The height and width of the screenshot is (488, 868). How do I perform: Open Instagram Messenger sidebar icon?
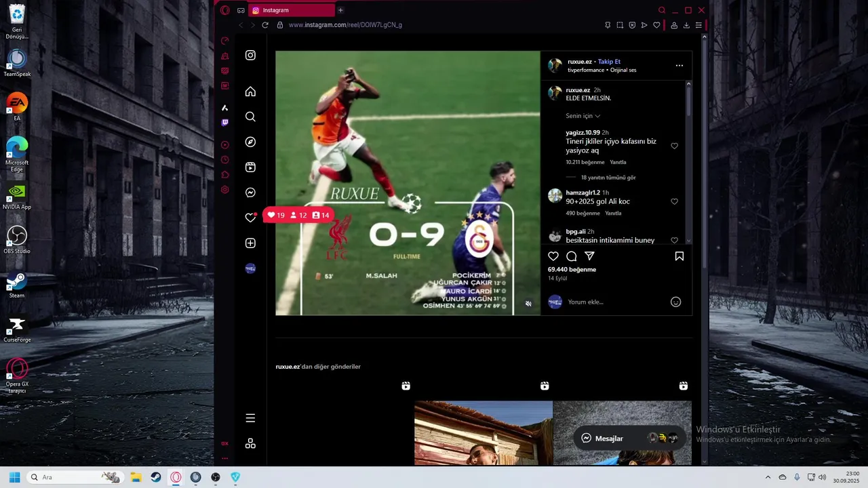tap(250, 192)
